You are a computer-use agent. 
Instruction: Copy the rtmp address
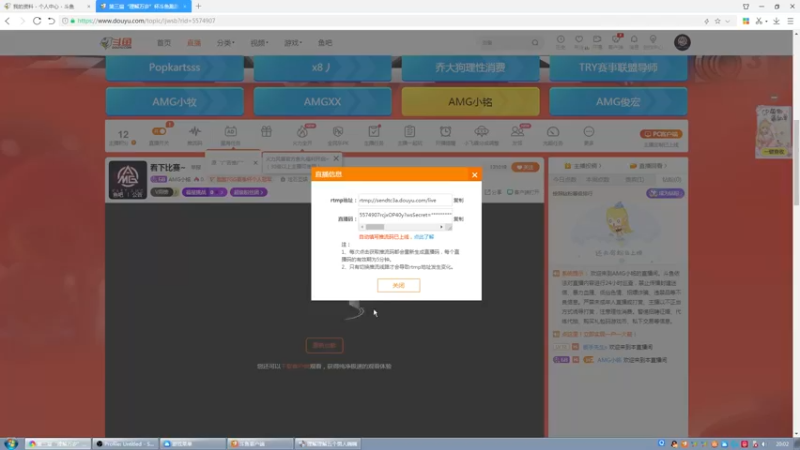pyautogui.click(x=458, y=201)
